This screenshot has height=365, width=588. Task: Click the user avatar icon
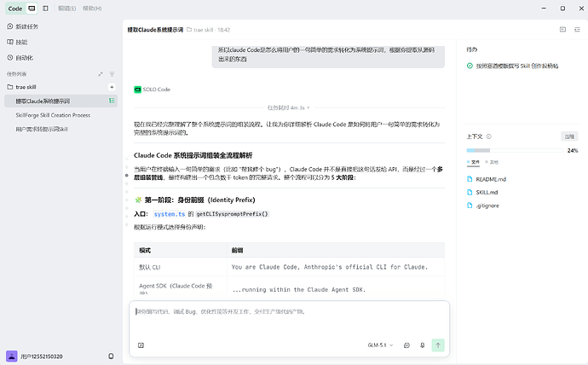click(x=12, y=356)
